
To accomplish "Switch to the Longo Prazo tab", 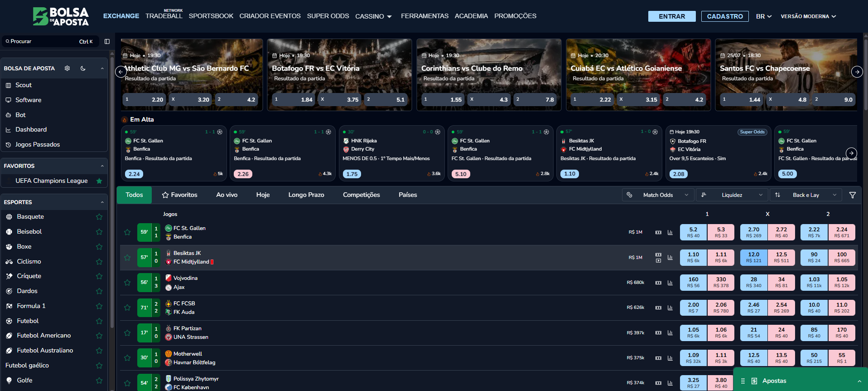I will [306, 195].
